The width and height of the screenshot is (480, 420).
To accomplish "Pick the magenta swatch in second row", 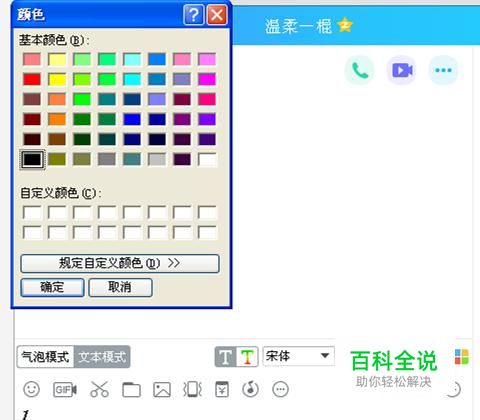I will [207, 79].
